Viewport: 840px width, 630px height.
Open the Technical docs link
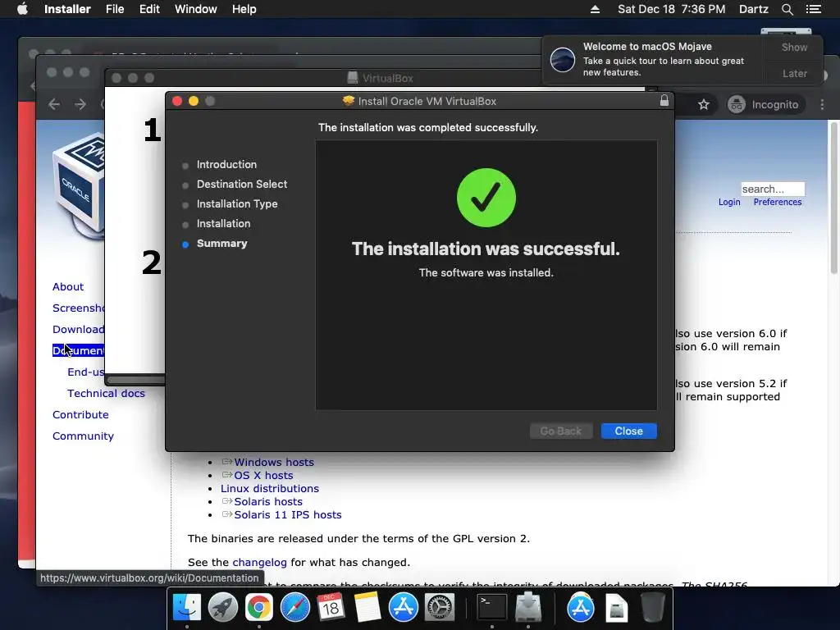pyautogui.click(x=106, y=393)
